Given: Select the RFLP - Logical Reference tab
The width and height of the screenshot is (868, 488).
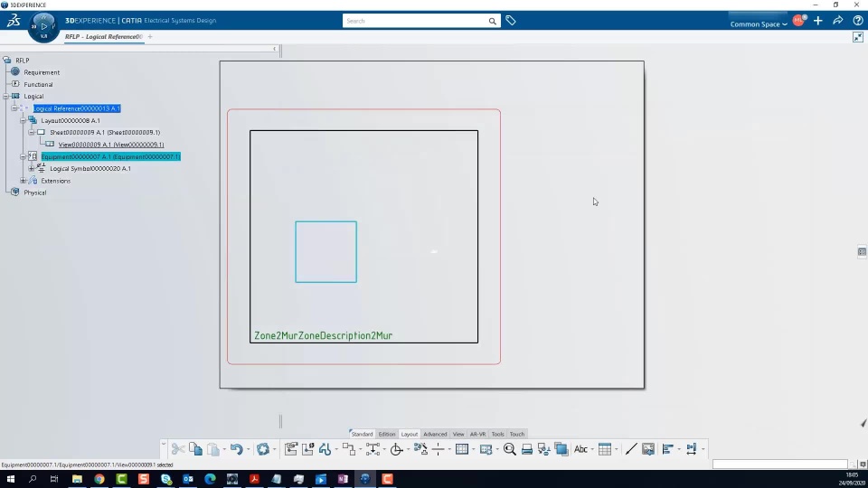Looking at the screenshot, I should pos(103,36).
